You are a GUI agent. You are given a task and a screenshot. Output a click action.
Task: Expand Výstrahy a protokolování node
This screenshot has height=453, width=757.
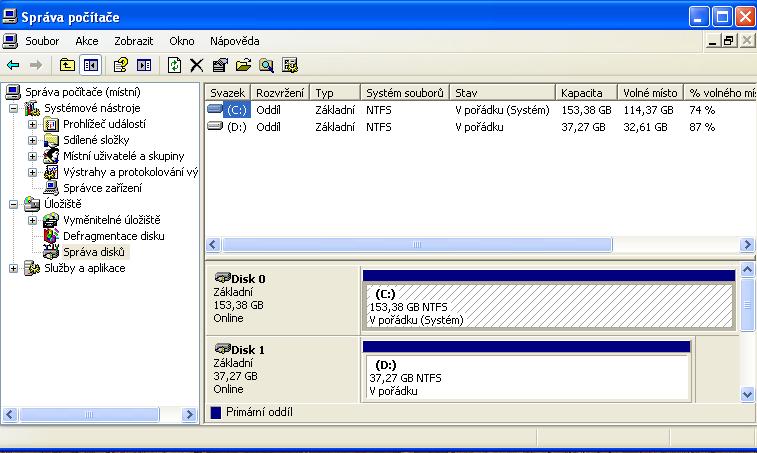pos(32,172)
